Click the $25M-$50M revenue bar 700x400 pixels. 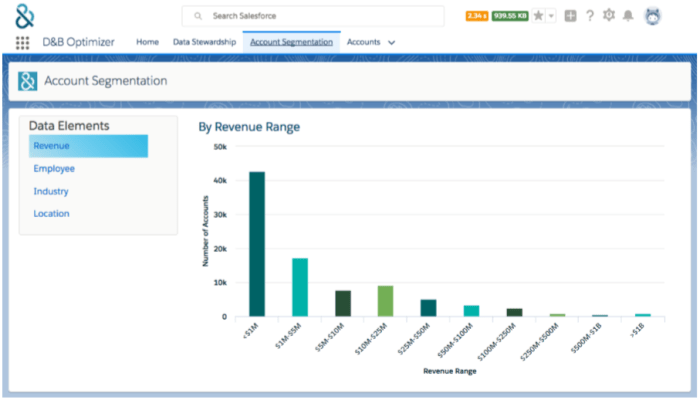(x=429, y=308)
